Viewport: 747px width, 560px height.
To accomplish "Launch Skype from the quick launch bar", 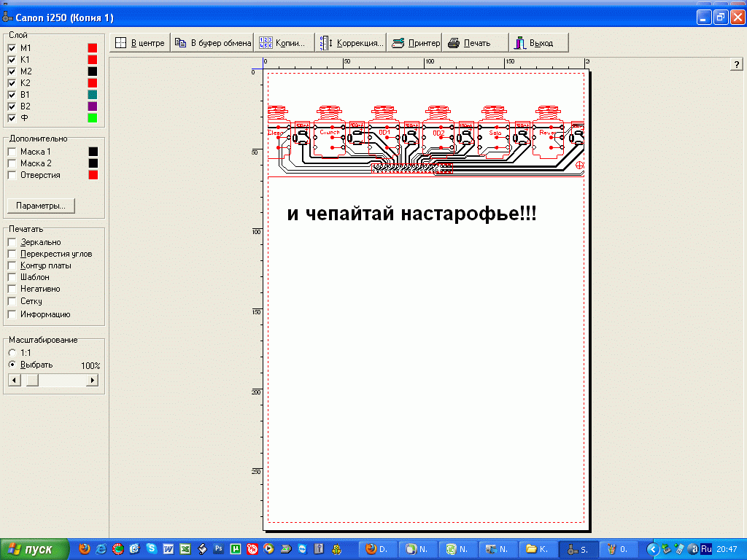I will tap(152, 549).
